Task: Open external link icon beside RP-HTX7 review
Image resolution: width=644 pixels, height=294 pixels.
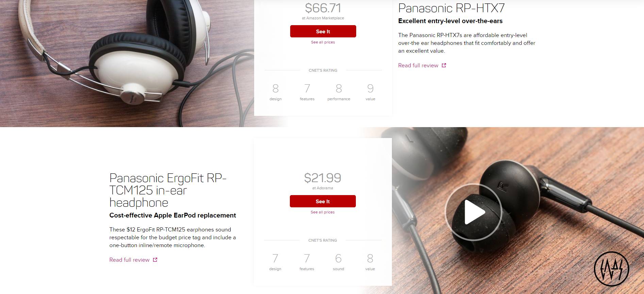Action: pos(444,65)
